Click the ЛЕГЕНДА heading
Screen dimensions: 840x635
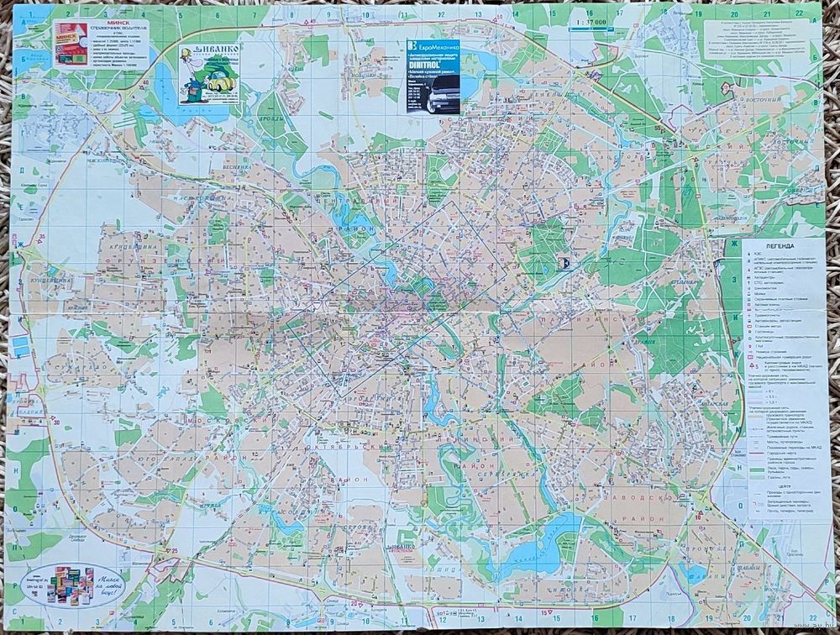pos(779,247)
